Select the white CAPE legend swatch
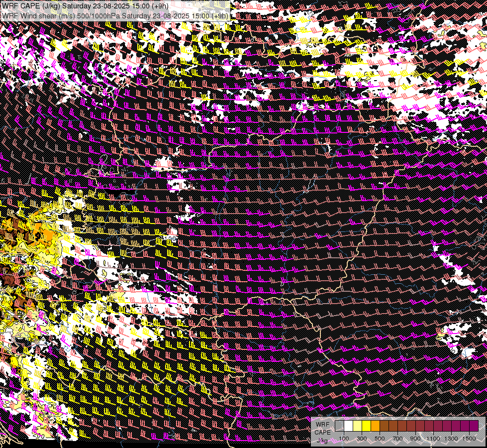The height and width of the screenshot is (448, 487). tap(349, 426)
